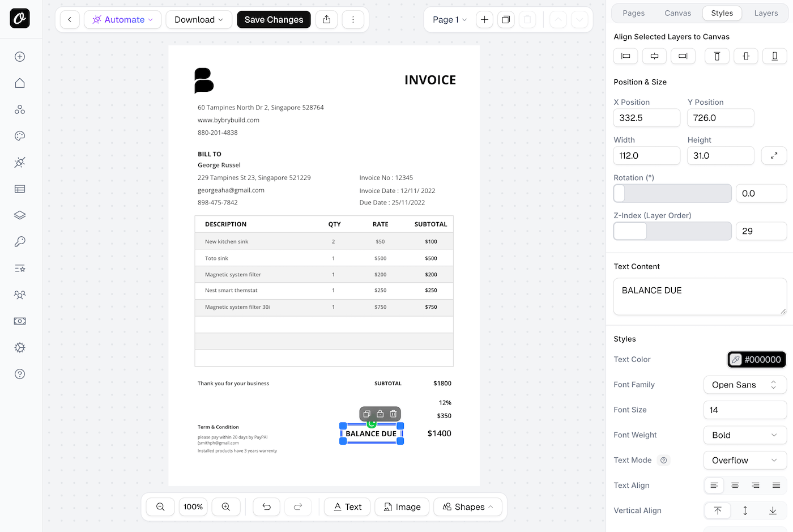793x532 pixels.
Task: Add a new page with plus icon
Action: pyautogui.click(x=484, y=20)
